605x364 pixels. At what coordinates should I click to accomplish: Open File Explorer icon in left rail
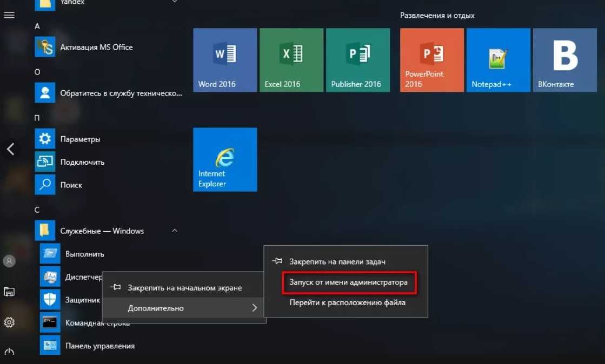tap(9, 292)
